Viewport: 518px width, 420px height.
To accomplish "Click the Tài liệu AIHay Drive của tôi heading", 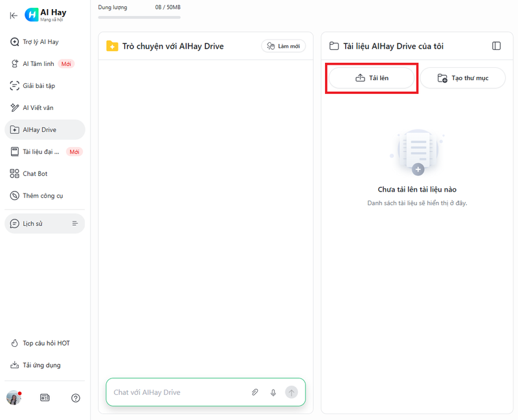I will tap(393, 46).
